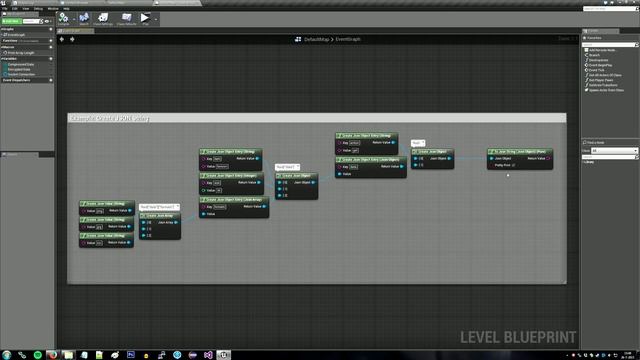
Task: Select the Compressed Data variable
Action: [21, 64]
